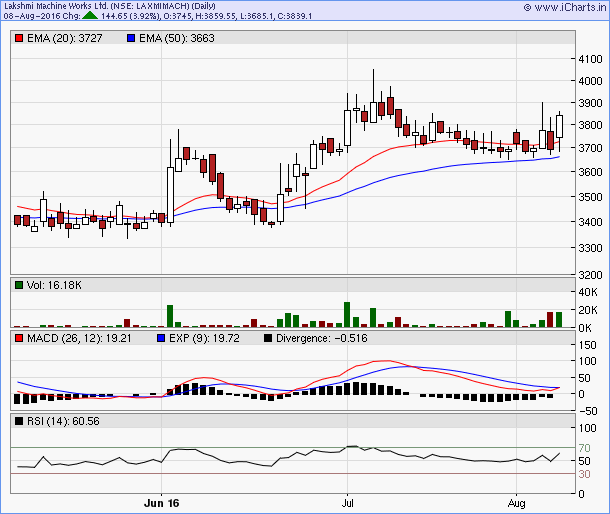Image resolution: width=610 pixels, height=514 pixels.
Task: Click the 4100 price axis label
Action: (x=590, y=59)
